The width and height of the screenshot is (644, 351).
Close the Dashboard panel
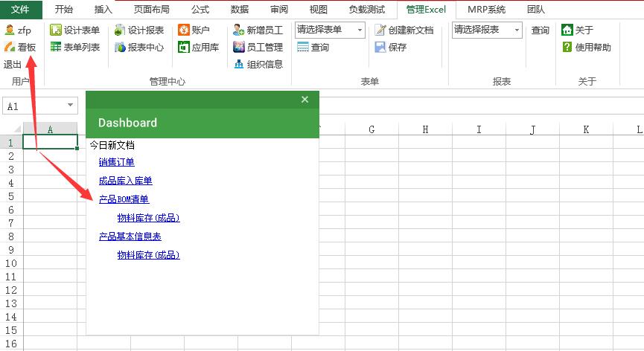[305, 100]
